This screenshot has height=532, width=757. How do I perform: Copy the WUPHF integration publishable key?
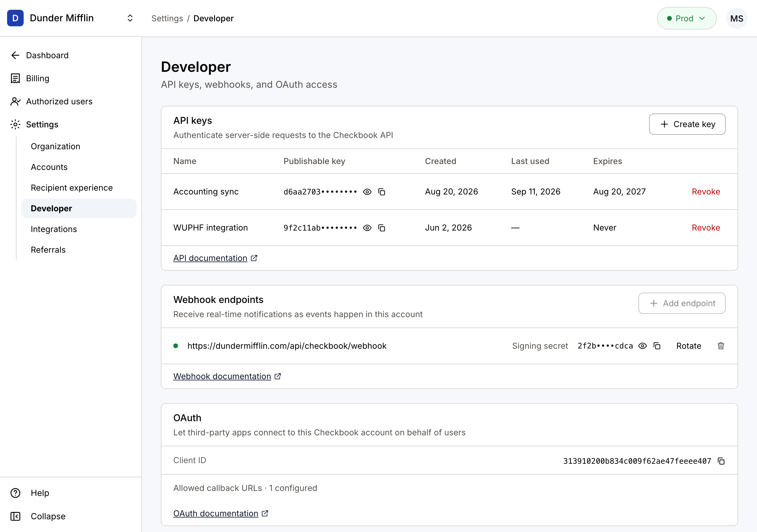[381, 228]
